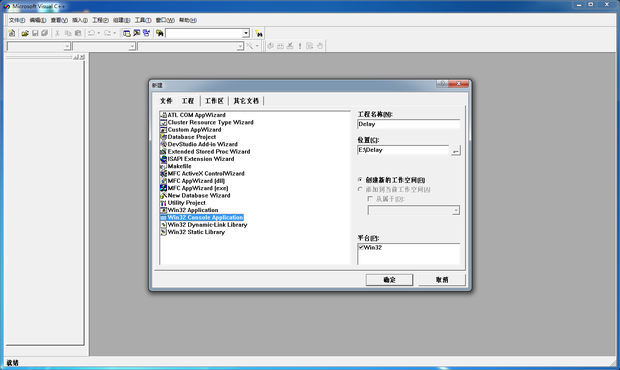Click the Save toolbar icon

coord(35,33)
